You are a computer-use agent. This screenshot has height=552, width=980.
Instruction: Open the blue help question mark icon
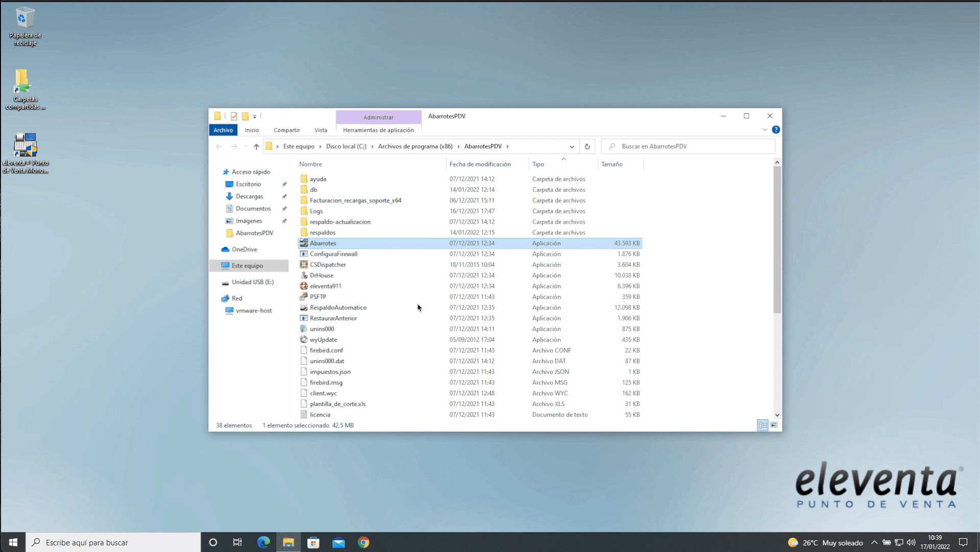776,130
